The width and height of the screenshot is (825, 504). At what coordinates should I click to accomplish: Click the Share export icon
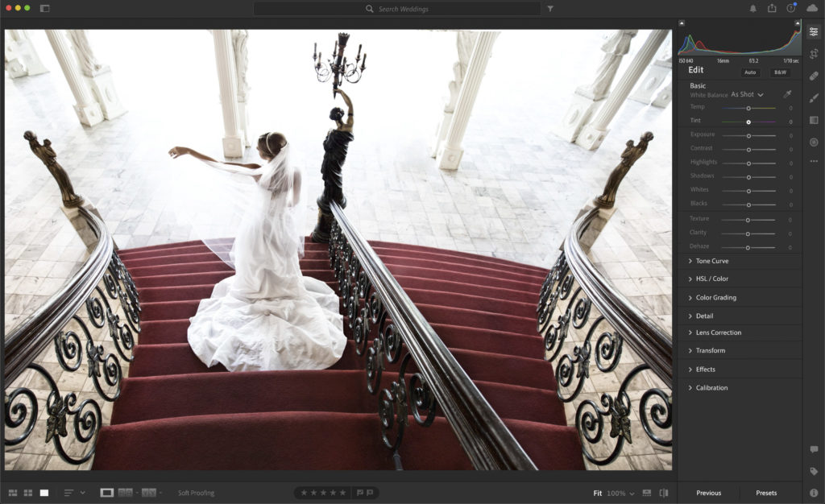click(x=772, y=8)
